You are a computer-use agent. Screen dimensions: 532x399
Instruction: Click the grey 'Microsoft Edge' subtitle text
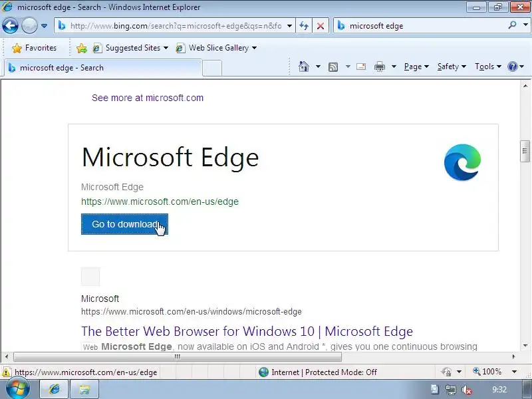pos(112,187)
